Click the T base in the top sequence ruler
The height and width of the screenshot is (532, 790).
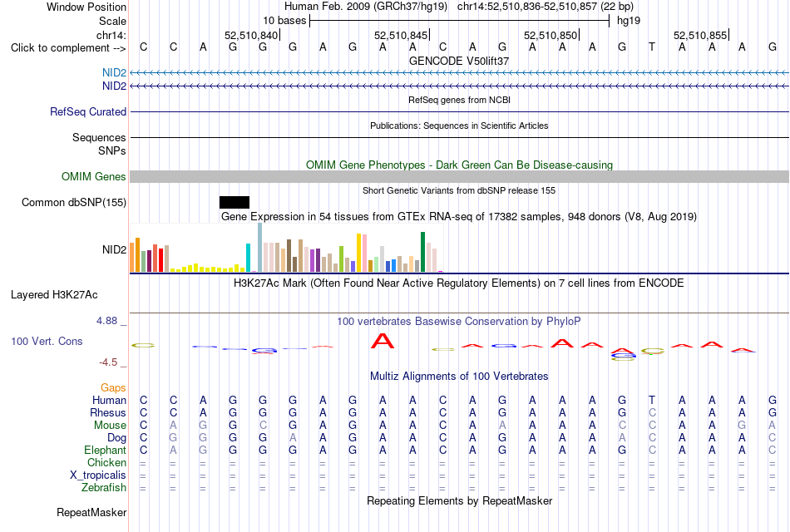coord(652,47)
